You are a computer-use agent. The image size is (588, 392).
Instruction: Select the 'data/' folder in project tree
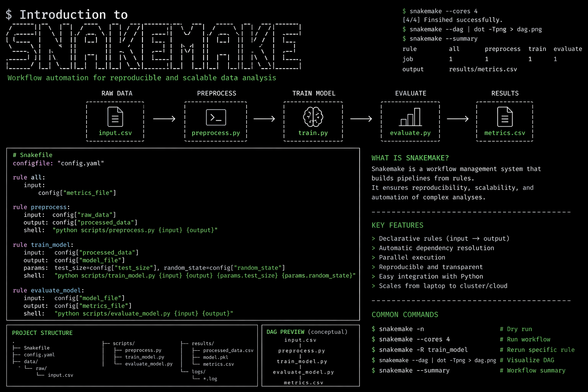pyautogui.click(x=31, y=362)
